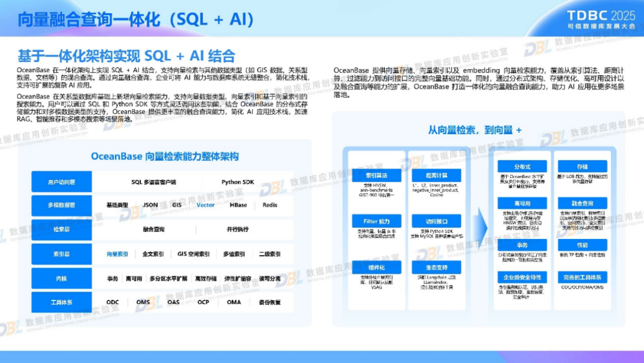Click 读写分离 in the 内核 row
Image resolution: width=644 pixels, height=363 pixels.
click(x=270, y=278)
